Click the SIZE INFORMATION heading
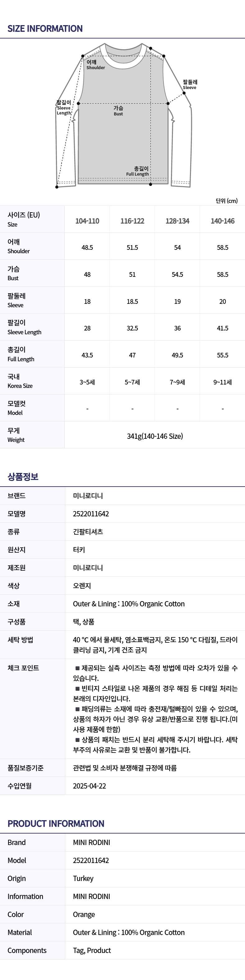 point(45,29)
